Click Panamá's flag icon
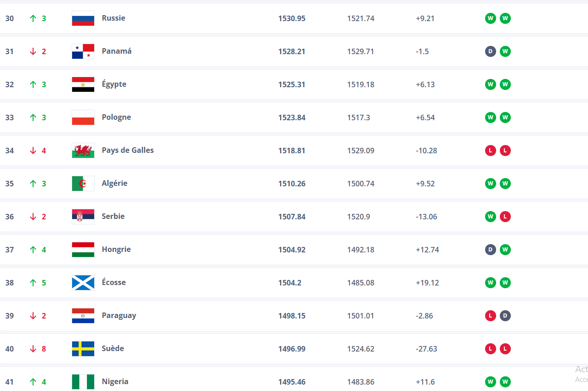Image resolution: width=588 pixels, height=391 pixels. (83, 51)
